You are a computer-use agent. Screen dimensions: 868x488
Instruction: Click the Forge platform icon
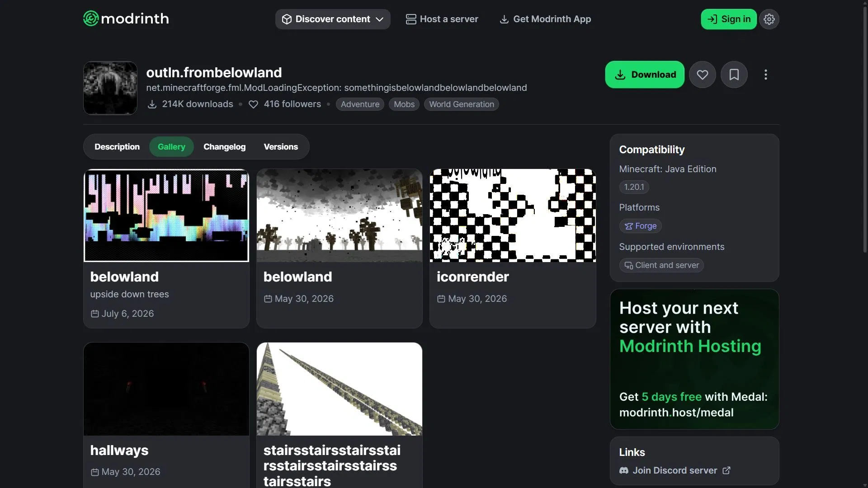(628, 226)
